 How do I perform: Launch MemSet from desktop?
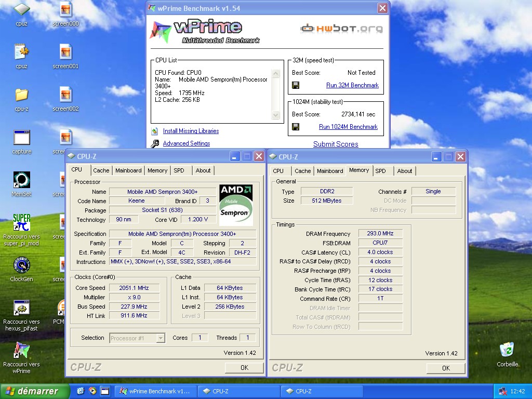[x=21, y=180]
